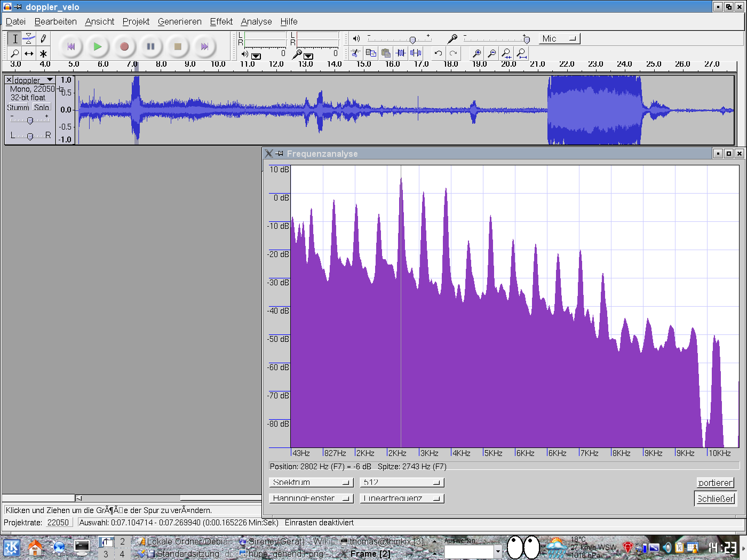Open Mic input source dropdown
The height and width of the screenshot is (560, 747).
coord(559,38)
